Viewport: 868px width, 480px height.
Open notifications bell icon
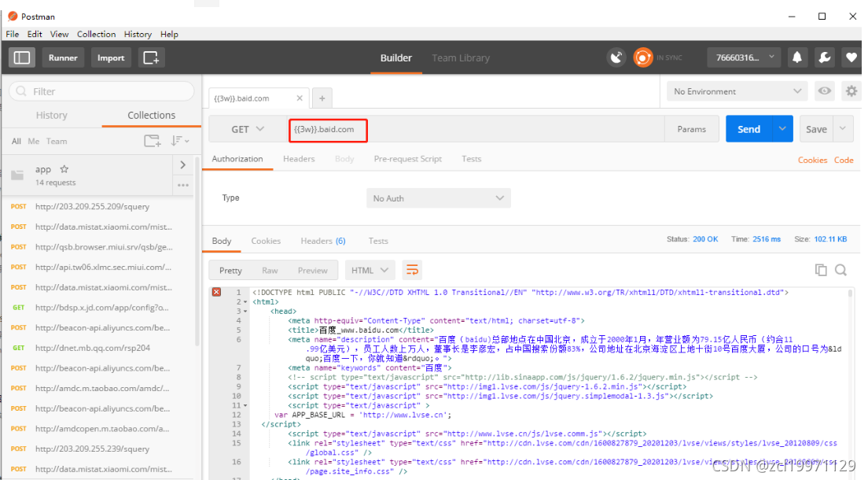tap(797, 57)
